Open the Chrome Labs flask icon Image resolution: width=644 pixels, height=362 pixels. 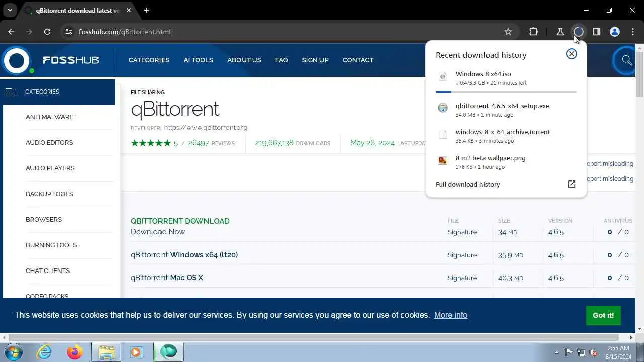[560, 32]
